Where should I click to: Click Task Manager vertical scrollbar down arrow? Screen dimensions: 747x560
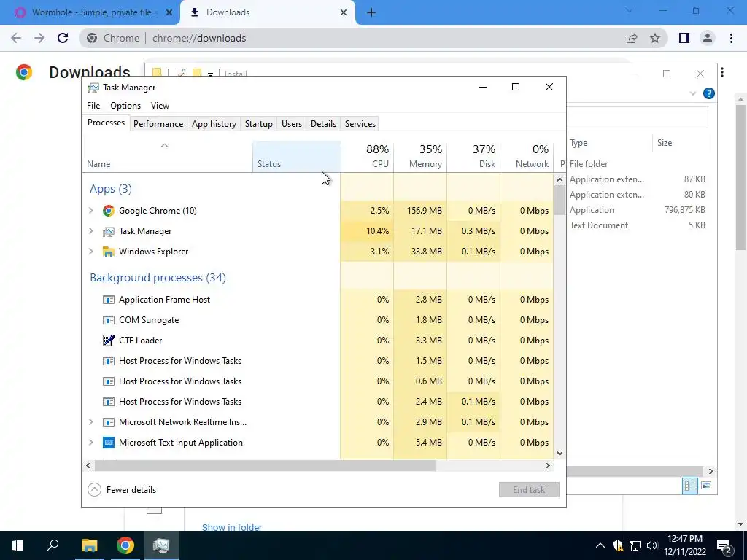(x=560, y=454)
